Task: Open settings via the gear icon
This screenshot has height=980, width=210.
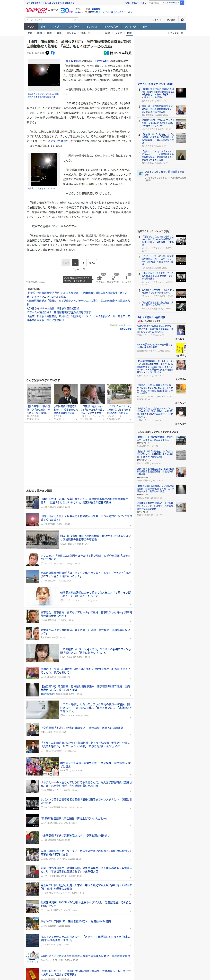Action: coord(182,20)
